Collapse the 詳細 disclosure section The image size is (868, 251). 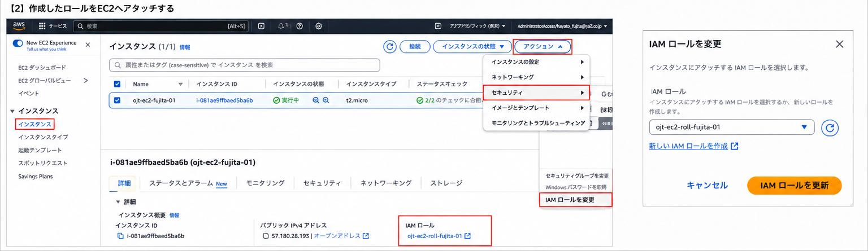tap(118, 201)
